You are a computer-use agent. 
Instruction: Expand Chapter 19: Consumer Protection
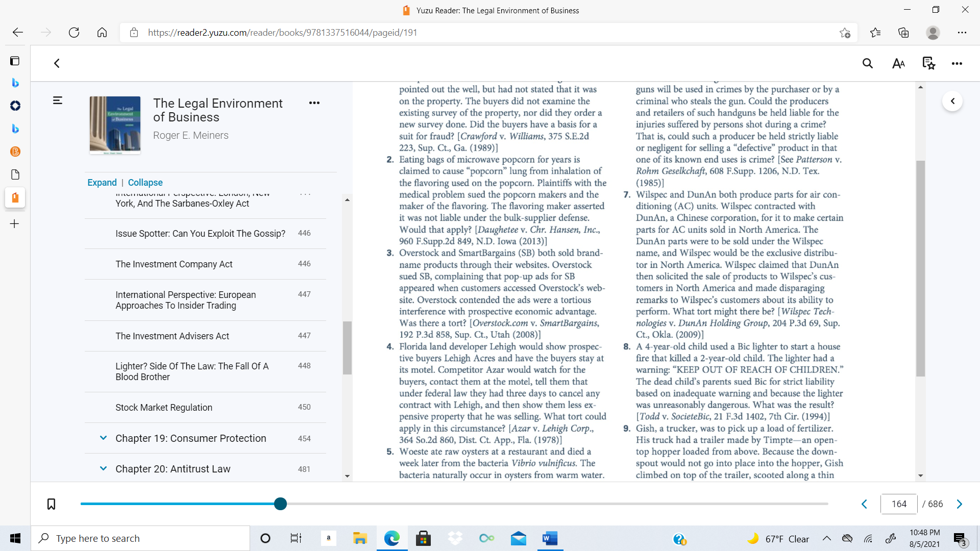[103, 438]
